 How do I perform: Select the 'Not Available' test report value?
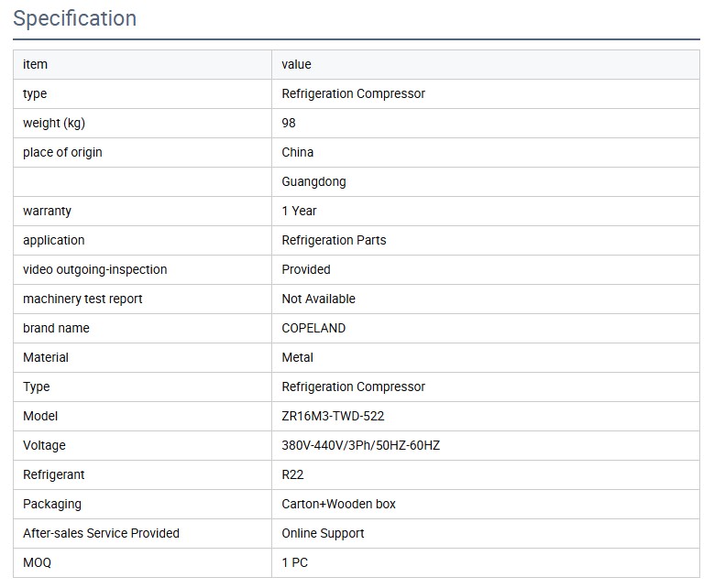coord(319,299)
